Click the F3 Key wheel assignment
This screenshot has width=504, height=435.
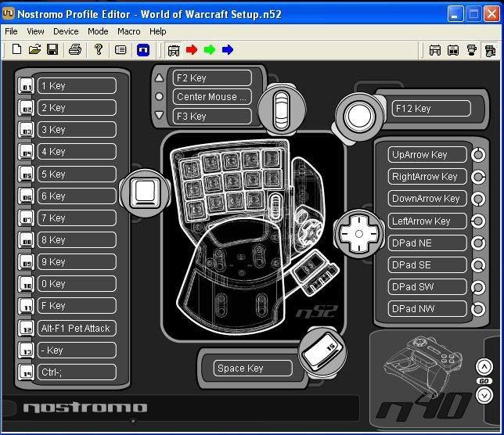pos(212,116)
